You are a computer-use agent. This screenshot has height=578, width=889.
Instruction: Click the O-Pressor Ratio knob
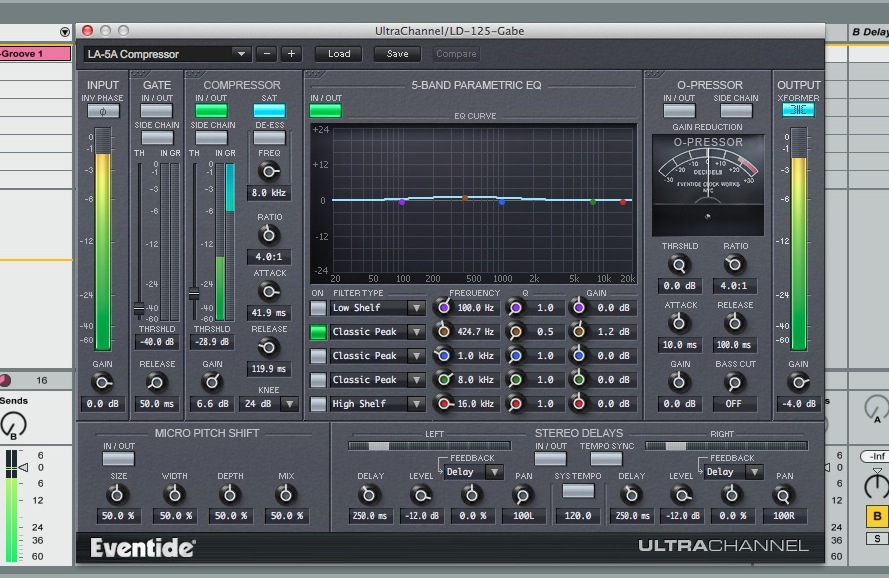[x=734, y=264]
